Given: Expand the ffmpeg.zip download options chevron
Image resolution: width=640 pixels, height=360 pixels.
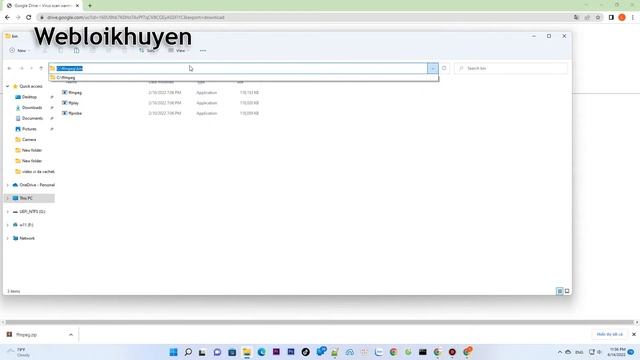Looking at the screenshot, I should (71, 334).
